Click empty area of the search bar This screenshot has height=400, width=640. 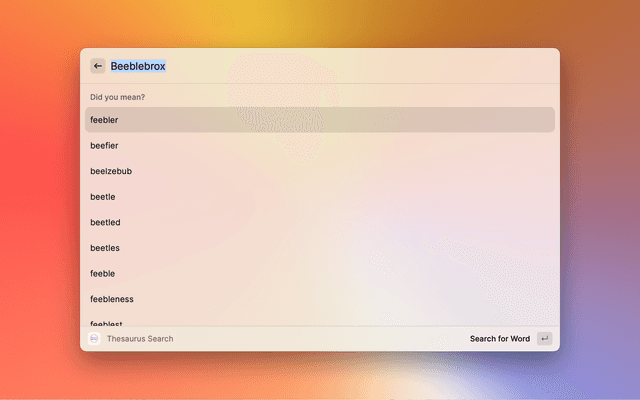(360, 66)
